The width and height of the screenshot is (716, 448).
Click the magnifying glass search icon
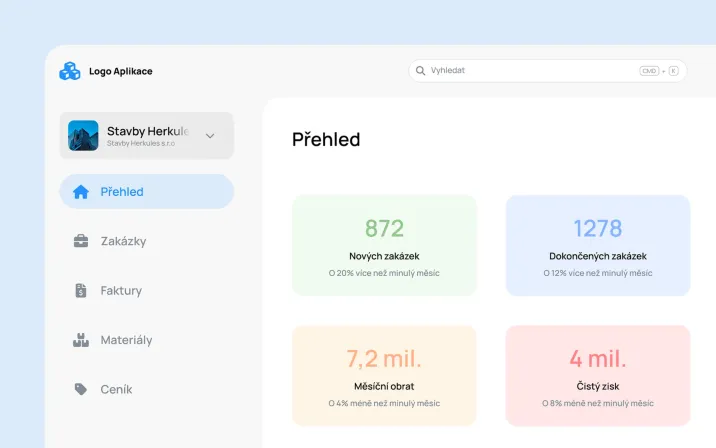click(x=420, y=71)
